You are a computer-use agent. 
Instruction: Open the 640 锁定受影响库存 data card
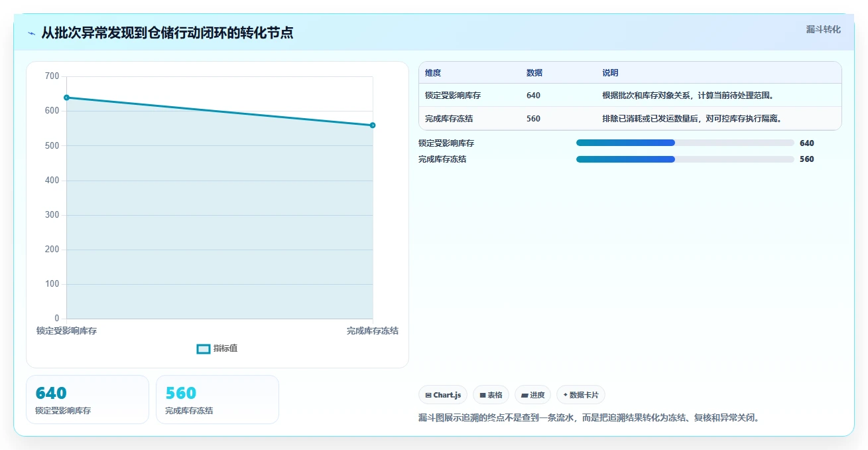point(88,400)
